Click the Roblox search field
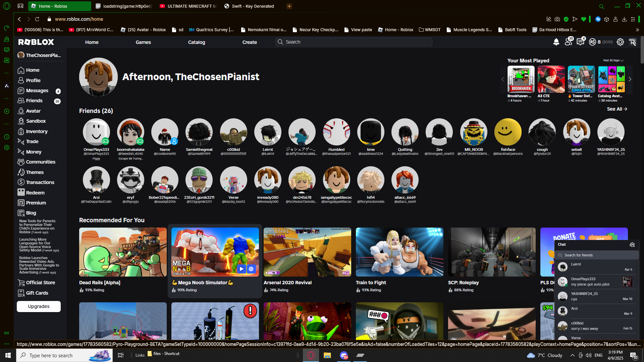Image resolution: width=644 pixels, height=362 pixels. [x=354, y=42]
